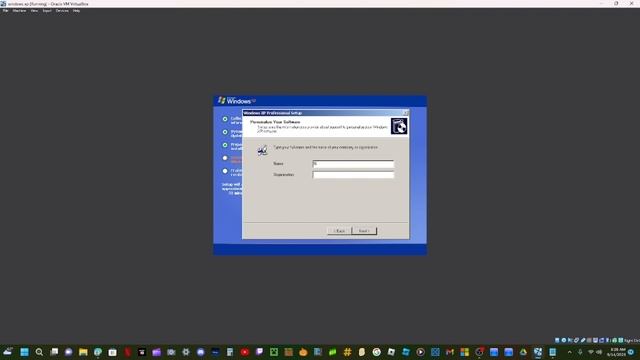Open File Explorer folder icon on taskbar
This screenshot has width=640, height=360.
tap(83, 352)
